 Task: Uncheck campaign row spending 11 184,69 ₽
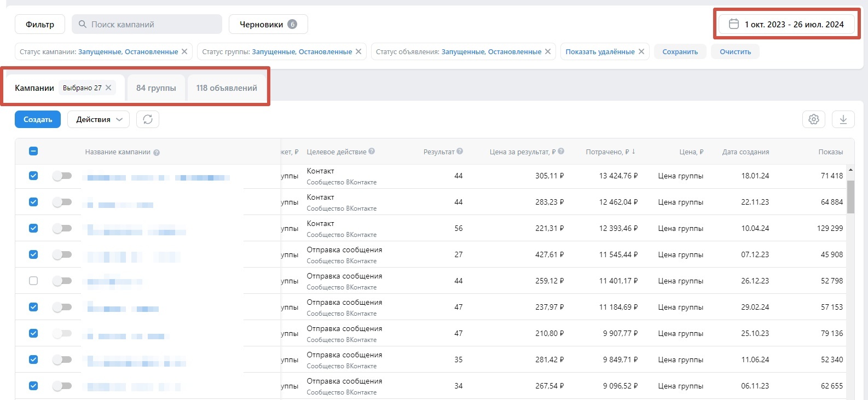(x=33, y=307)
